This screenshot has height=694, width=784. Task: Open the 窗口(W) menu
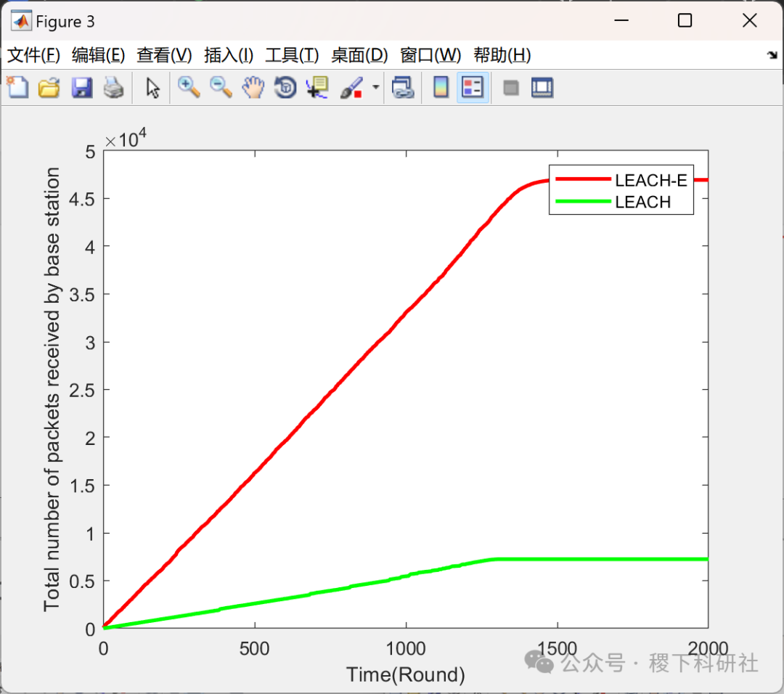430,55
